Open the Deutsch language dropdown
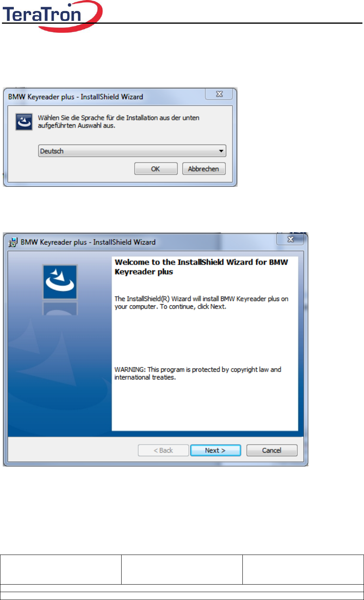This screenshot has width=364, height=600. point(132,151)
